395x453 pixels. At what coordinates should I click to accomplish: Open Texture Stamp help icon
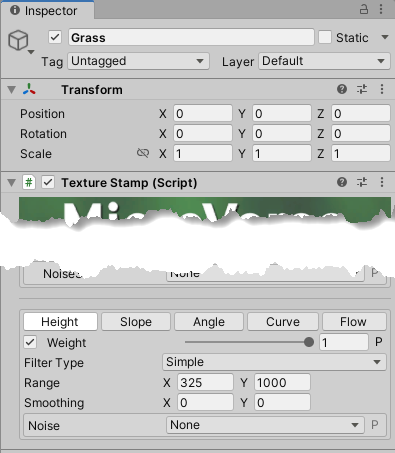pyautogui.click(x=342, y=182)
